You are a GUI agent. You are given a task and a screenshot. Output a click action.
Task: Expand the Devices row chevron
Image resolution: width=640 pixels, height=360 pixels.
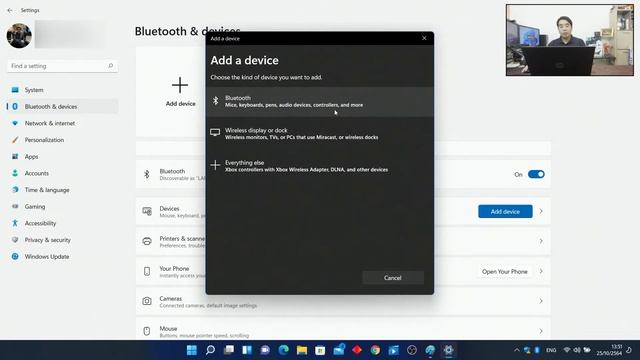point(541,211)
